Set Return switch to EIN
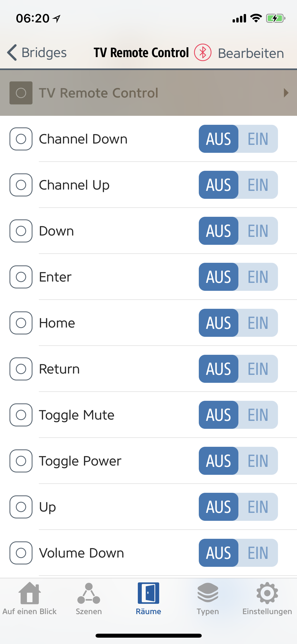This screenshot has height=644, width=297. [258, 369]
